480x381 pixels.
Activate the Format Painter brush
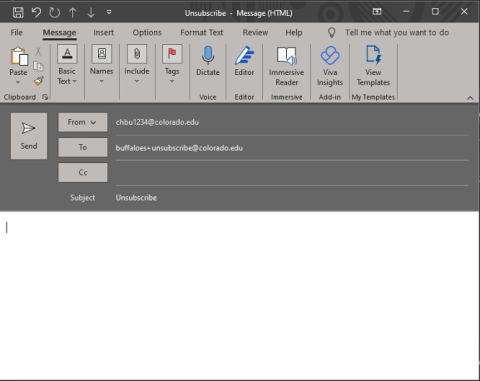pos(39,81)
